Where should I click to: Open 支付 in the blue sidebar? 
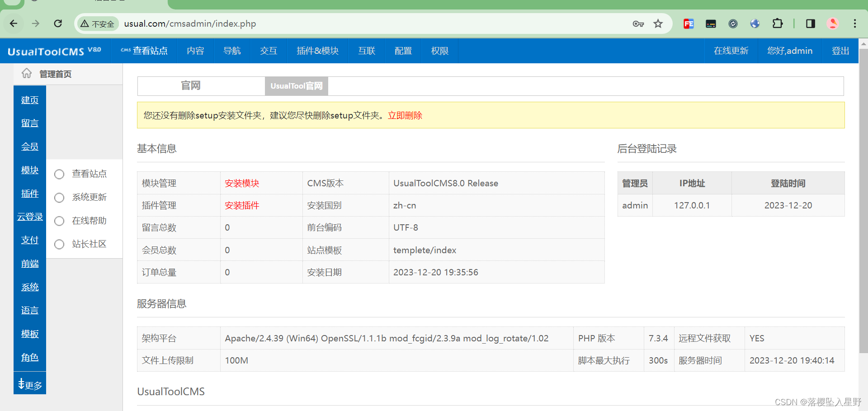(x=30, y=240)
